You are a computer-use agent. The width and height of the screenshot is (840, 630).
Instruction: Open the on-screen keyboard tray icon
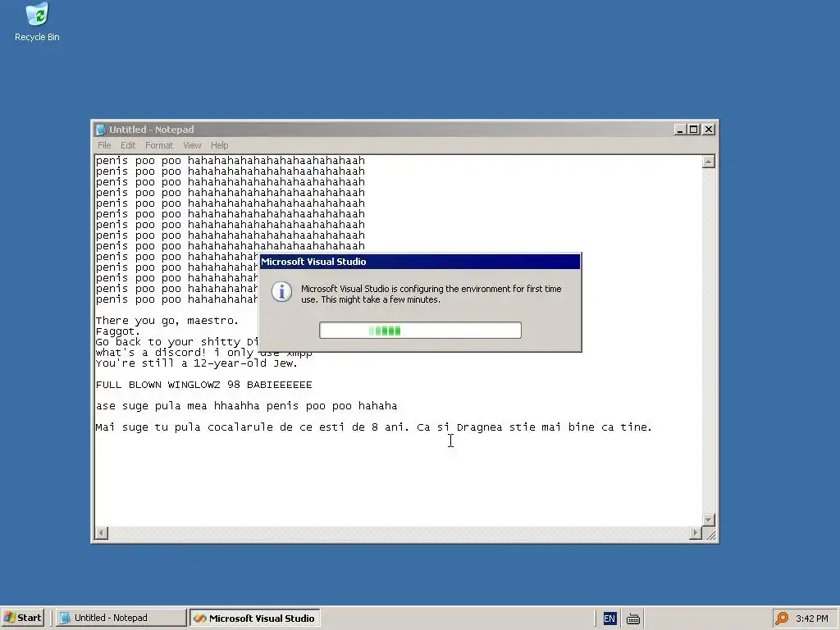click(633, 619)
